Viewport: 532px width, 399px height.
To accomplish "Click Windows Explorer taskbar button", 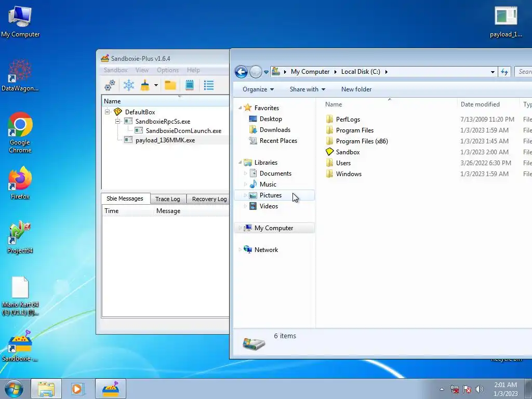I will pos(46,389).
